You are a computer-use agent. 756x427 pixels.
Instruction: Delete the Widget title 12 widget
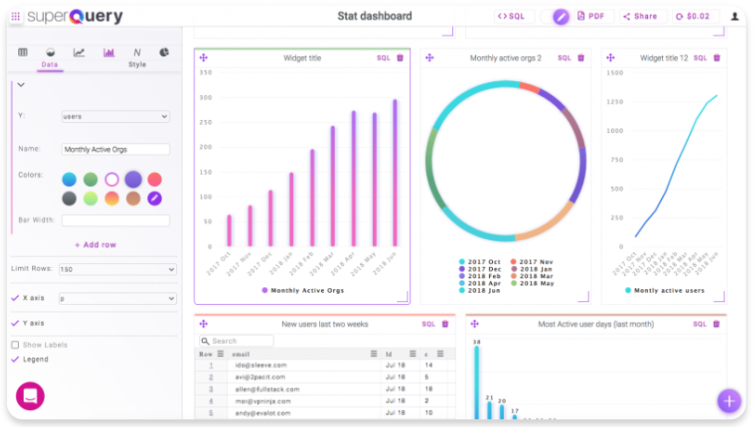[717, 58]
